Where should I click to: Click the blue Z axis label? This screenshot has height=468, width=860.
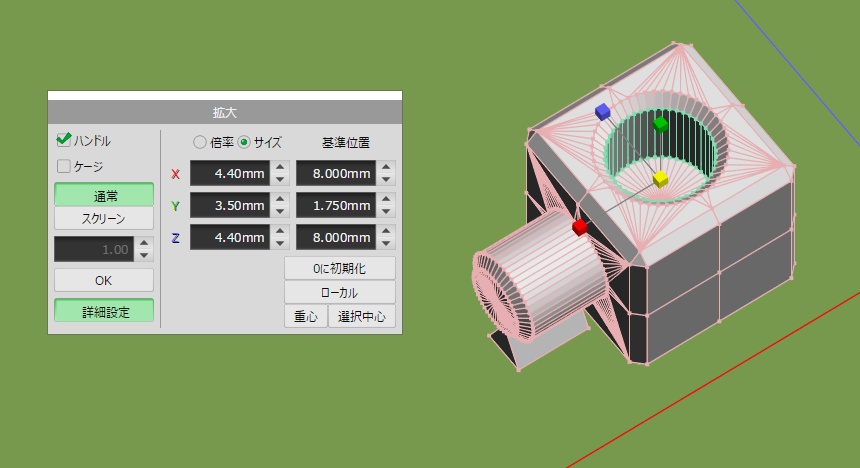(176, 238)
